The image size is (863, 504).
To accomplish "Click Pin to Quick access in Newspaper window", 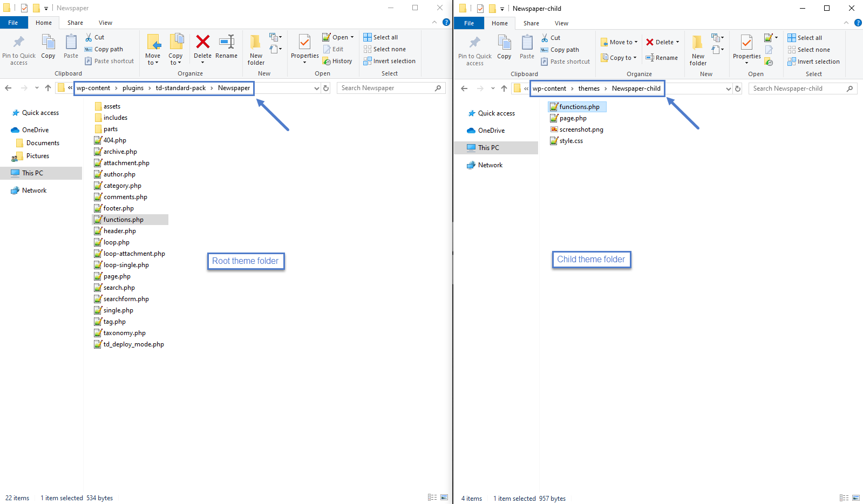I will (x=19, y=50).
